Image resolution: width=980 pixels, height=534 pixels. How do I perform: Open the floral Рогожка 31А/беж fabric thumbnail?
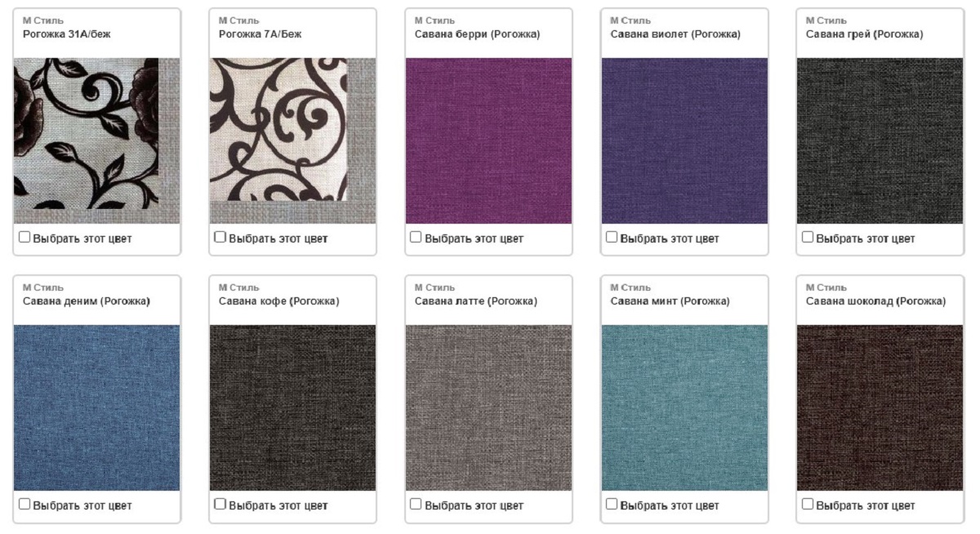click(x=97, y=140)
